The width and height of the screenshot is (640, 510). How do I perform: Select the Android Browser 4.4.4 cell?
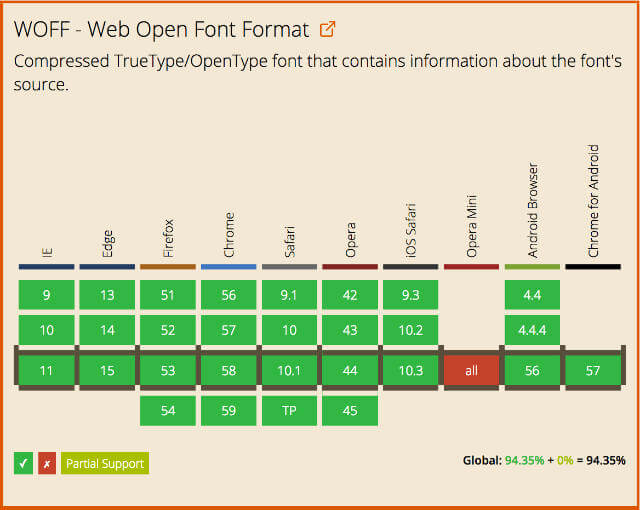(532, 330)
